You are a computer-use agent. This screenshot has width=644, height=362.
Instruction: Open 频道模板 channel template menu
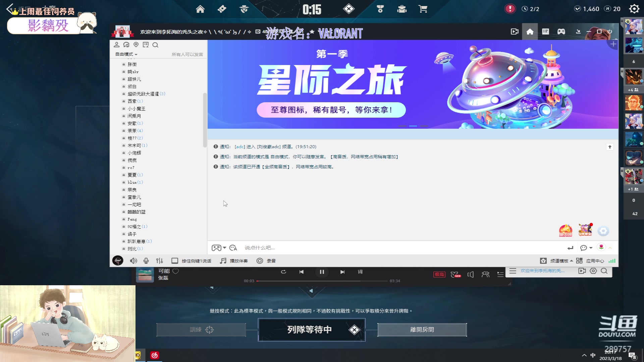(556, 261)
